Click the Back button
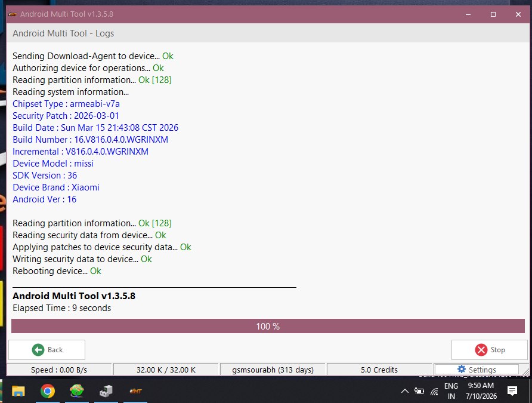The height and width of the screenshot is (403, 532). [x=47, y=350]
